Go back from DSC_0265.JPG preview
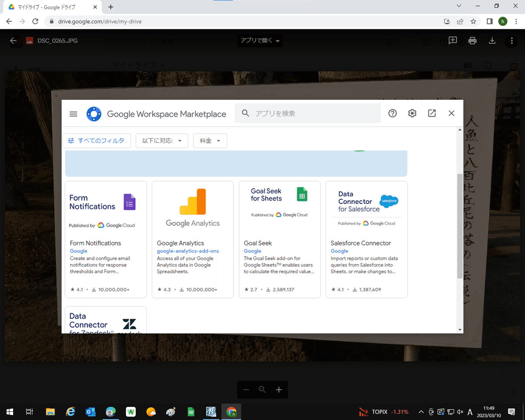The width and height of the screenshot is (525, 420). [13, 41]
